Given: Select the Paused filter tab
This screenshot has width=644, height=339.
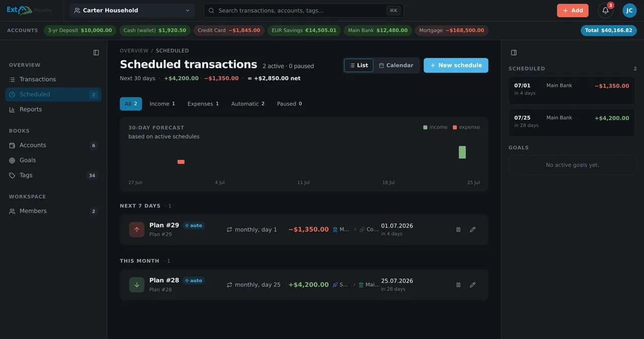Looking at the screenshot, I should pos(289,104).
